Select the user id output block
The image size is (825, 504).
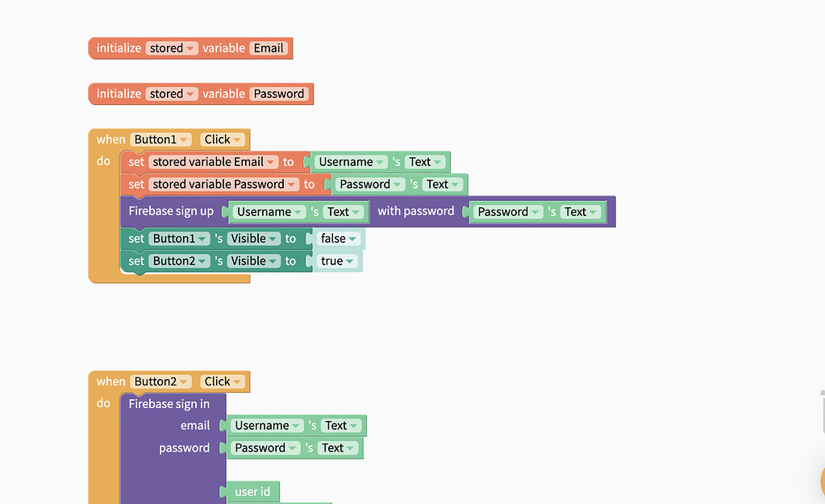coord(252,492)
